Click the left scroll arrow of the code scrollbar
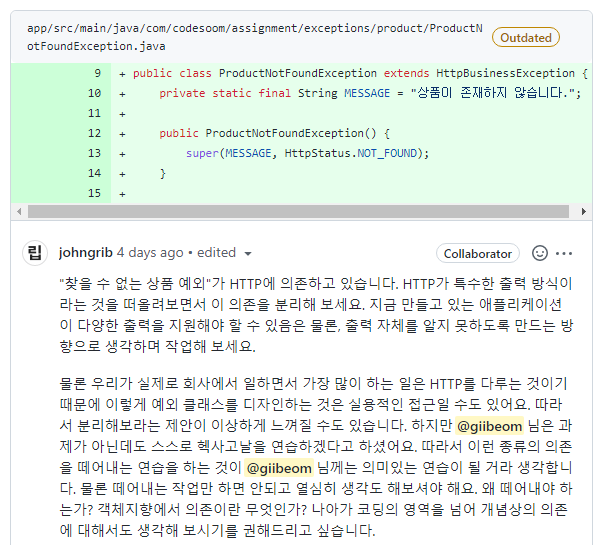The width and height of the screenshot is (602, 545). click(x=19, y=211)
